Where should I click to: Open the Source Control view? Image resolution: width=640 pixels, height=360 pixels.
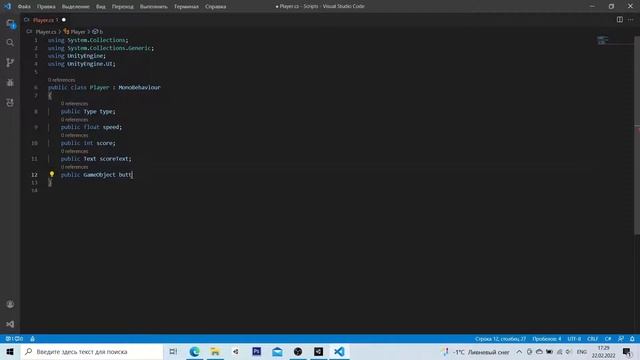tap(10, 62)
